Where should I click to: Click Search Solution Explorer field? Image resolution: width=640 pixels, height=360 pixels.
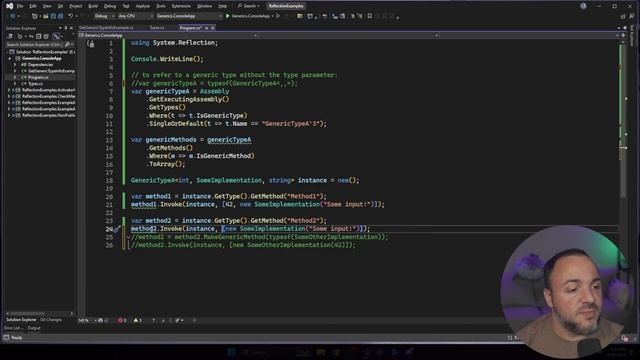34,44
